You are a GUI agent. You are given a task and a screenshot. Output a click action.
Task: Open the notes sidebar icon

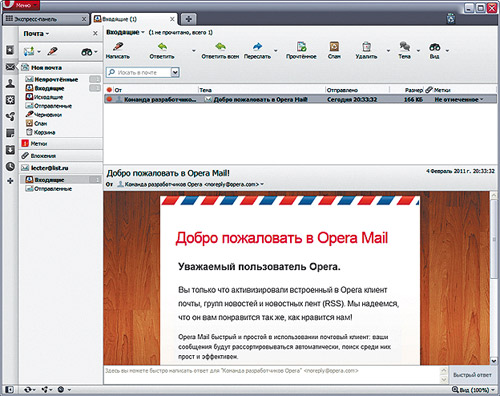[10, 133]
